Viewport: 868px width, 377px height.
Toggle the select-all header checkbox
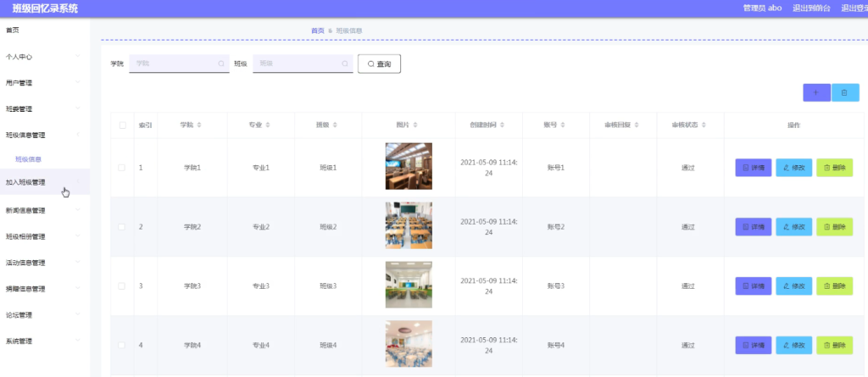(122, 125)
